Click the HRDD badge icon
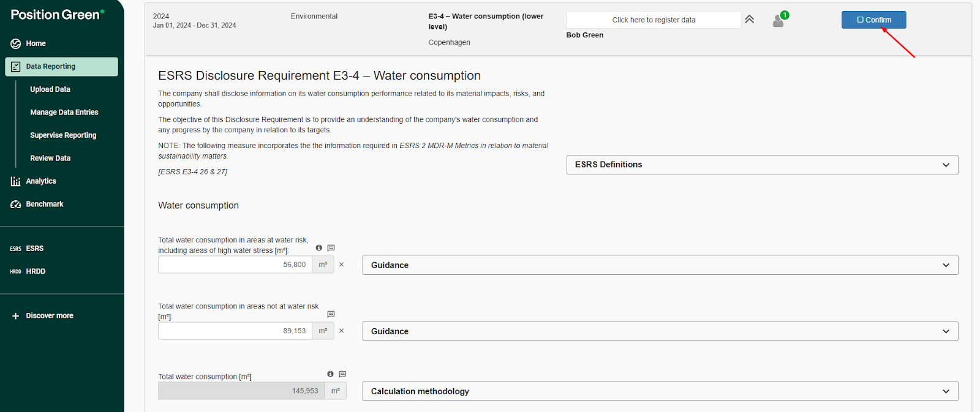This screenshot has height=412, width=980. click(15, 272)
